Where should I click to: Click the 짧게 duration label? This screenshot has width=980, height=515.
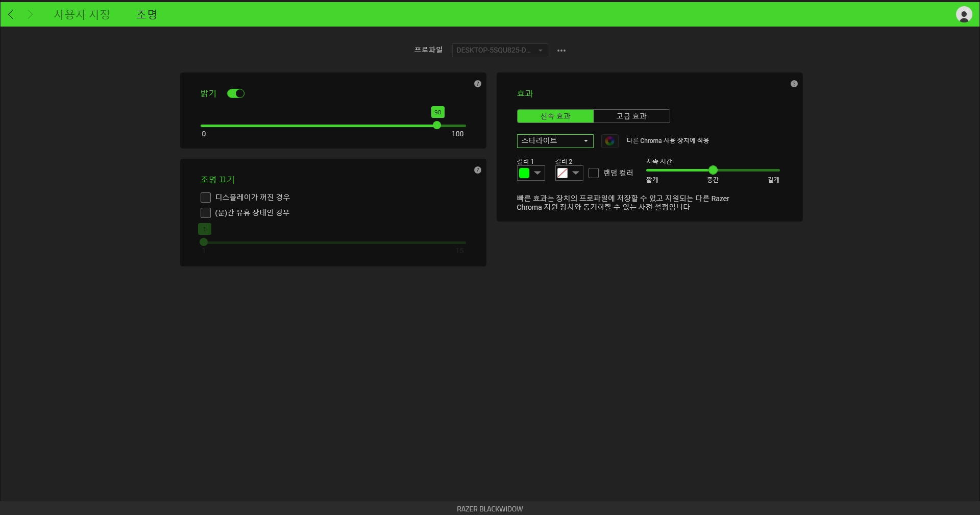(652, 180)
